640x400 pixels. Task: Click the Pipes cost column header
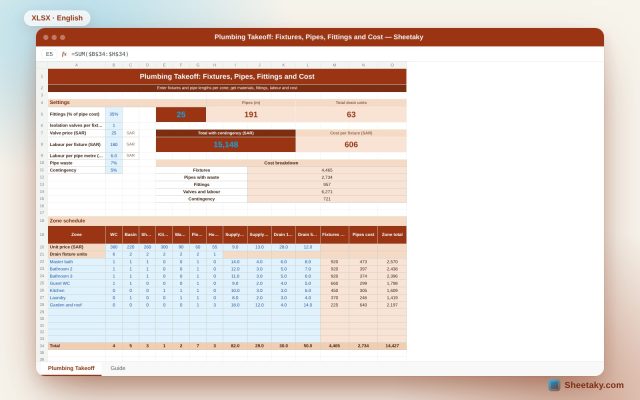tap(363, 235)
